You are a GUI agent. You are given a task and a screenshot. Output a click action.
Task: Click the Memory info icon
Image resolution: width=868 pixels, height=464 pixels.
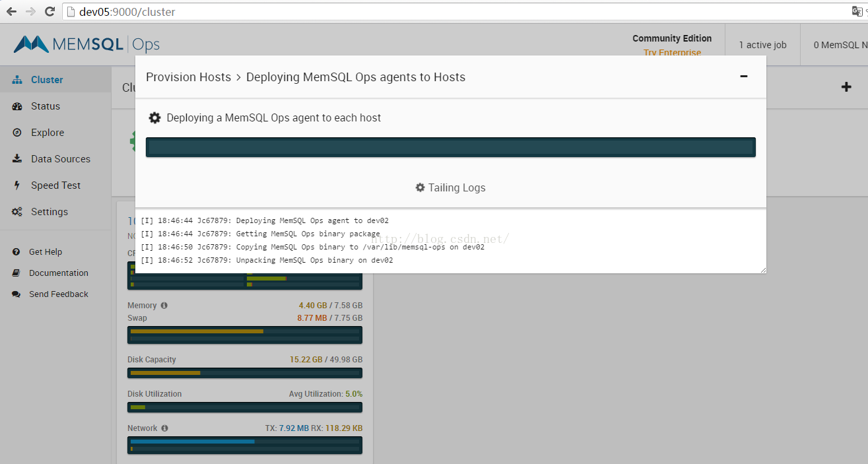pyautogui.click(x=164, y=306)
